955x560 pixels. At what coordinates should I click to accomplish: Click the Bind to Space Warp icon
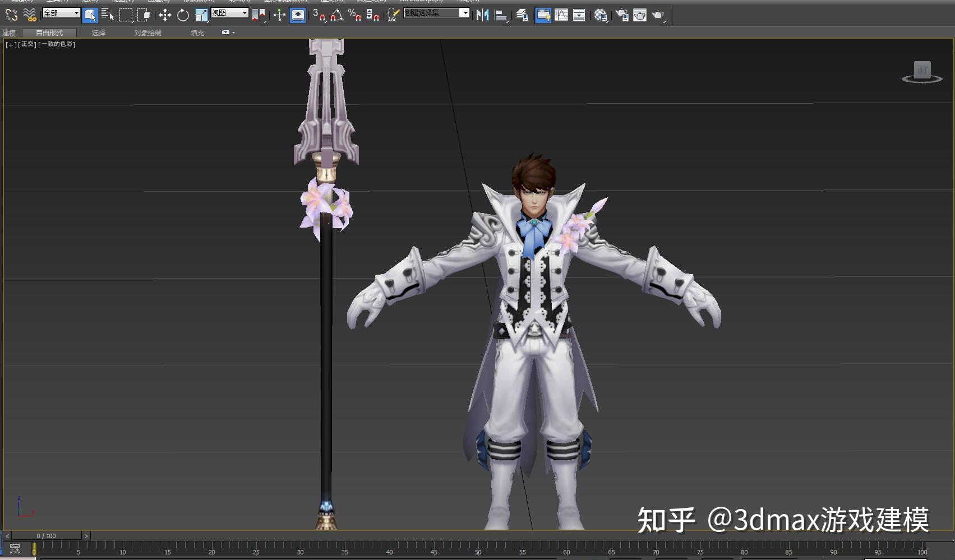pos(30,15)
